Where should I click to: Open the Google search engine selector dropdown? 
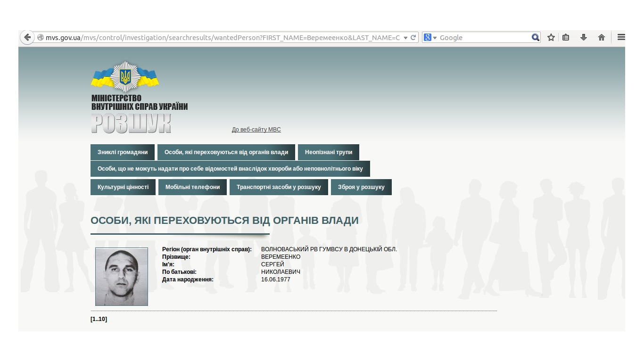point(430,38)
